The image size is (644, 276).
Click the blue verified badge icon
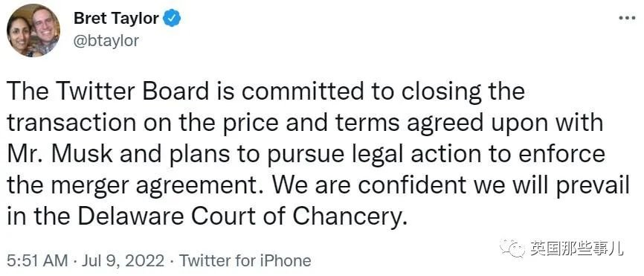click(173, 19)
